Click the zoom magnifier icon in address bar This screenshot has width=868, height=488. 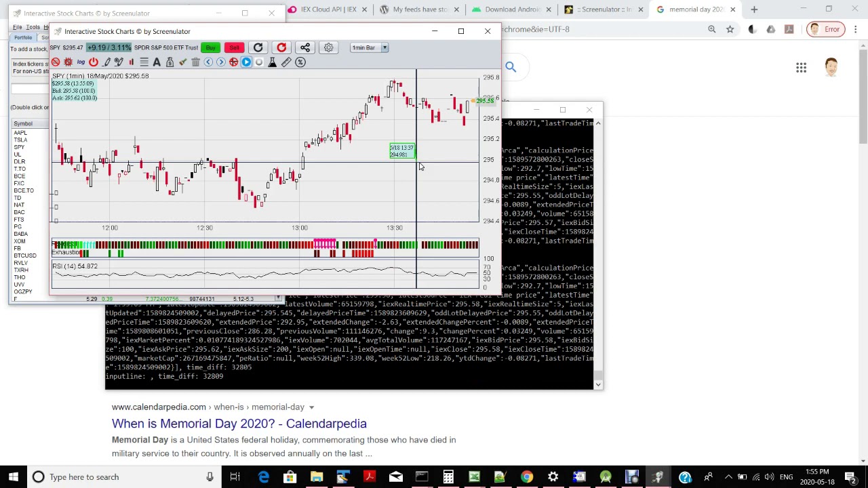tap(711, 29)
